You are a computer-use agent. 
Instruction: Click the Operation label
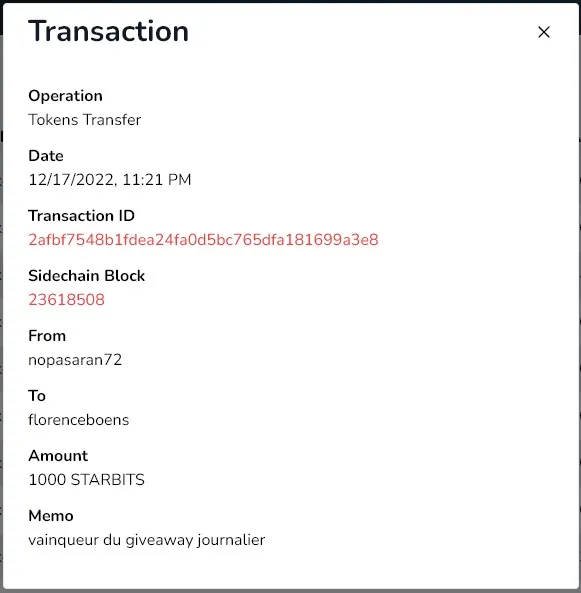(65, 96)
